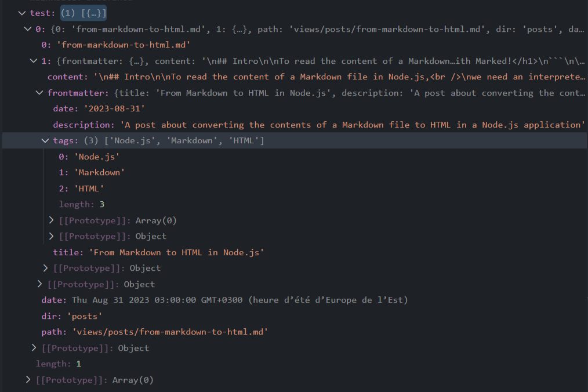The height and width of the screenshot is (392, 588).
Task: Select the tags: (3) row label
Action: (66, 141)
